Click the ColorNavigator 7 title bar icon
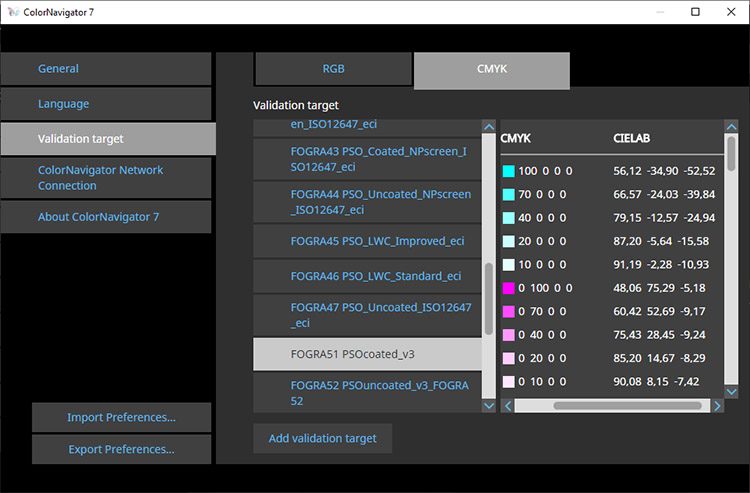Viewport: 750px width, 493px height. [x=13, y=12]
